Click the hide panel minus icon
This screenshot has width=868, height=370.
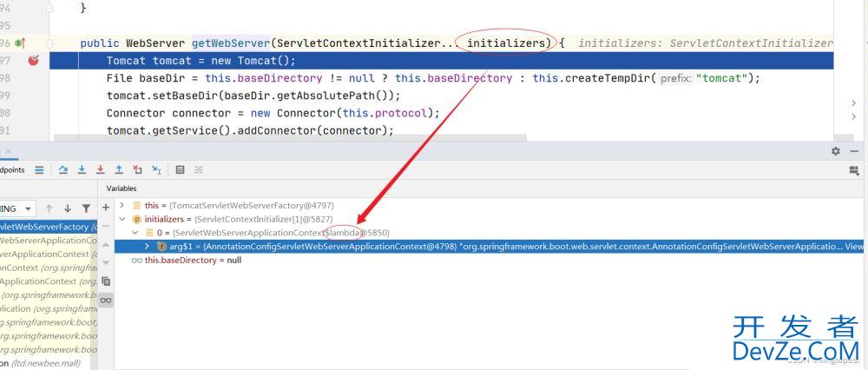pos(854,151)
